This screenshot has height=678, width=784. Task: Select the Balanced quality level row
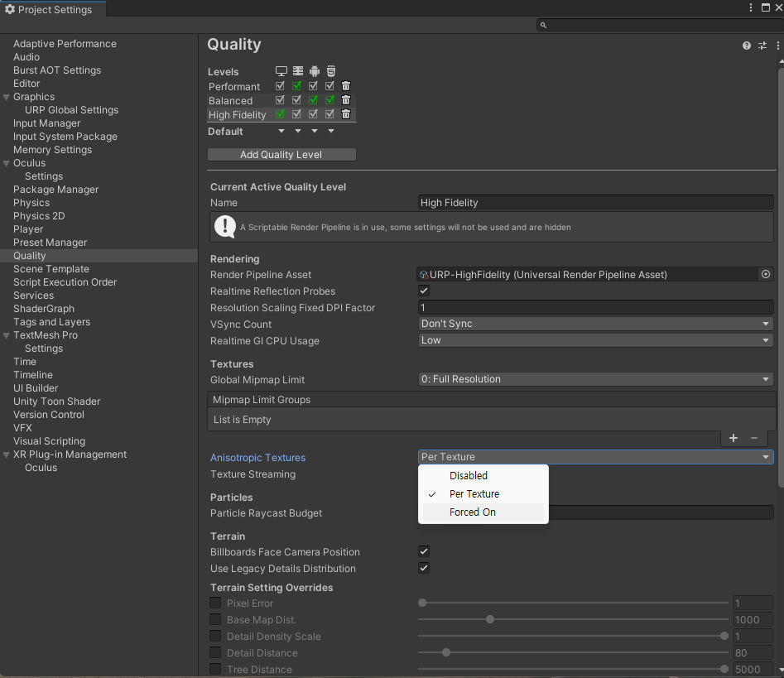tap(230, 100)
